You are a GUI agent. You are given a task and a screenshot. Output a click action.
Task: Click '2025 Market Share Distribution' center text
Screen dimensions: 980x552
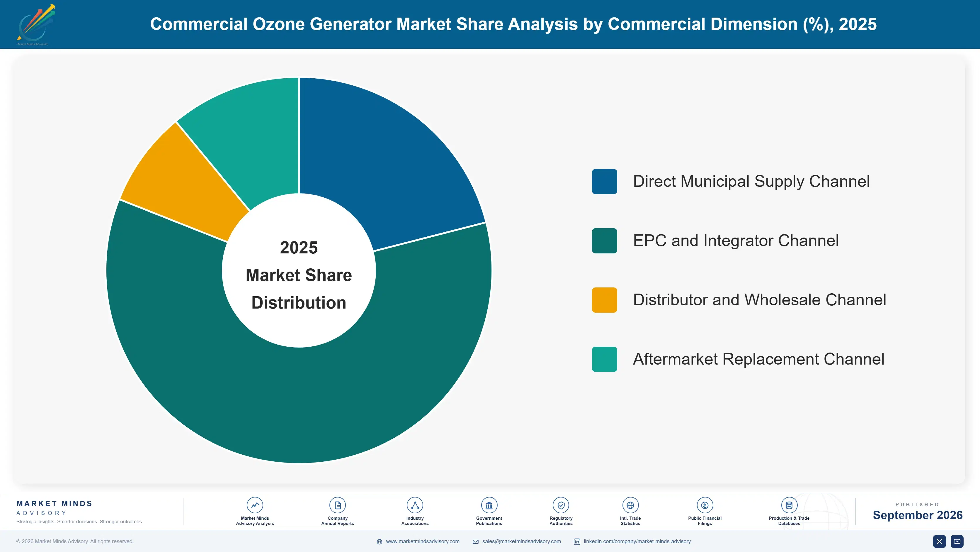point(299,275)
